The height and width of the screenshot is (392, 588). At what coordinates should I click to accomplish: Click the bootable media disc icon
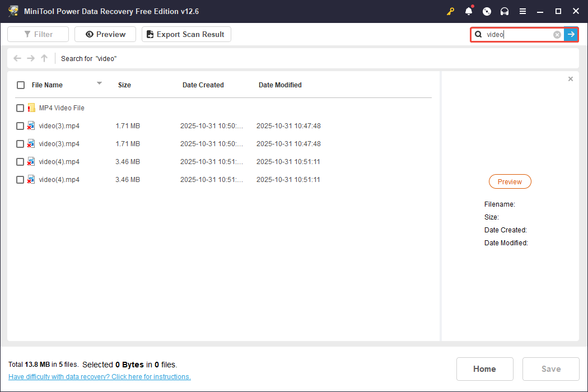pos(487,11)
